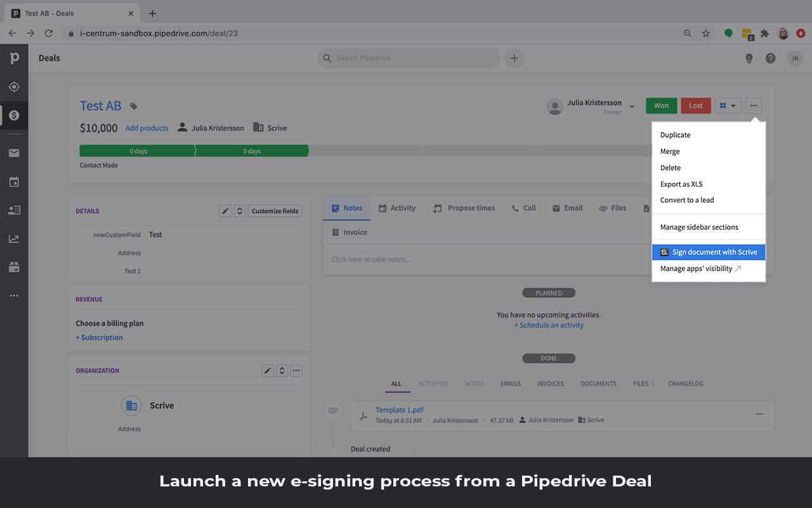Click the third grey pipeline stage
The height and width of the screenshot is (508, 812).
(x=365, y=151)
